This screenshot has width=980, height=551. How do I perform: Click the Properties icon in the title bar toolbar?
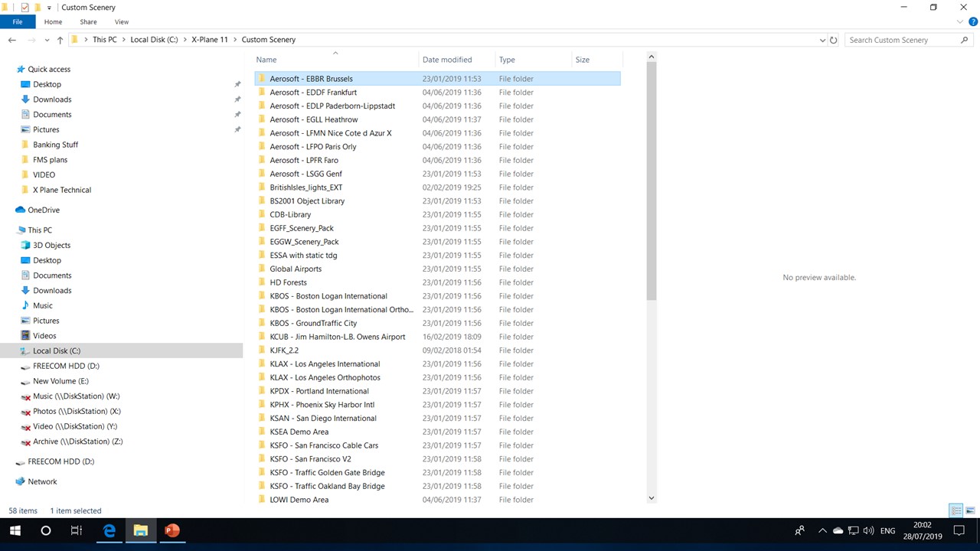[24, 8]
